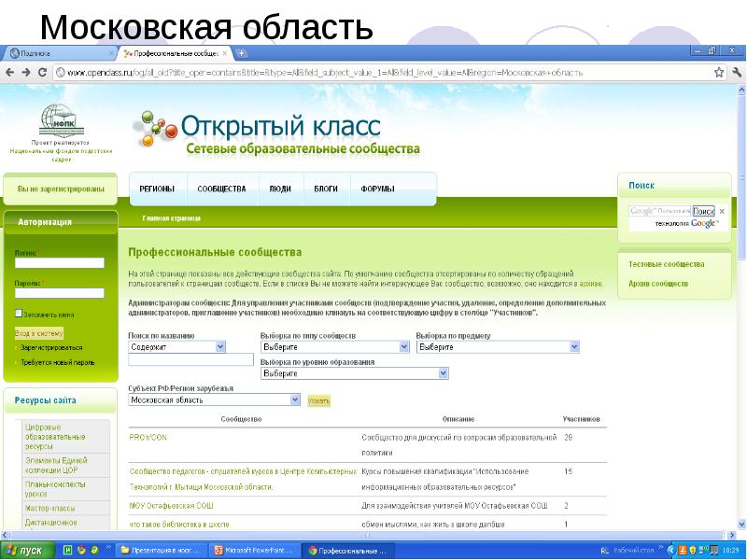This screenshot has height=560, width=747.
Task: Open Сообщество педагогов - слушателей курсов link
Action: coord(243,479)
